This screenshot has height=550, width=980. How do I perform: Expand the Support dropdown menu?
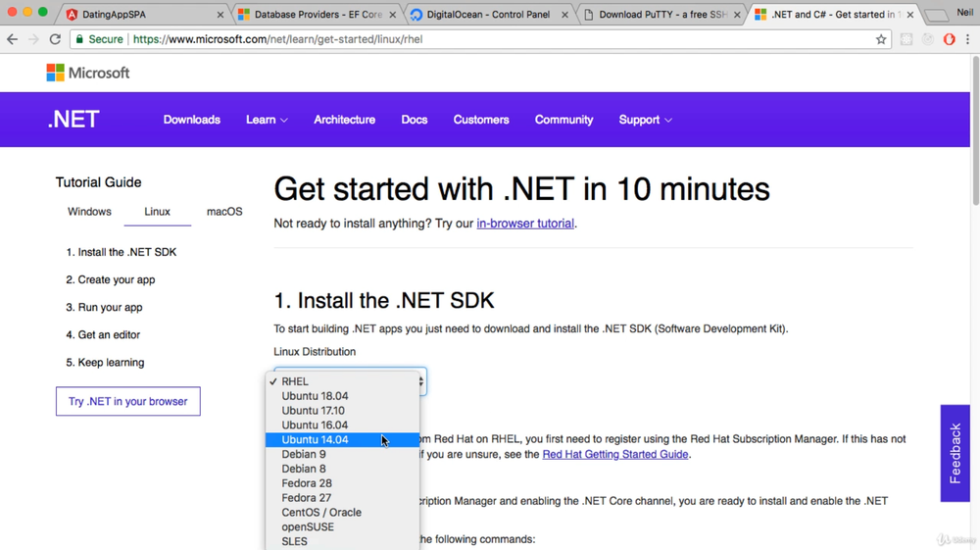coord(645,120)
